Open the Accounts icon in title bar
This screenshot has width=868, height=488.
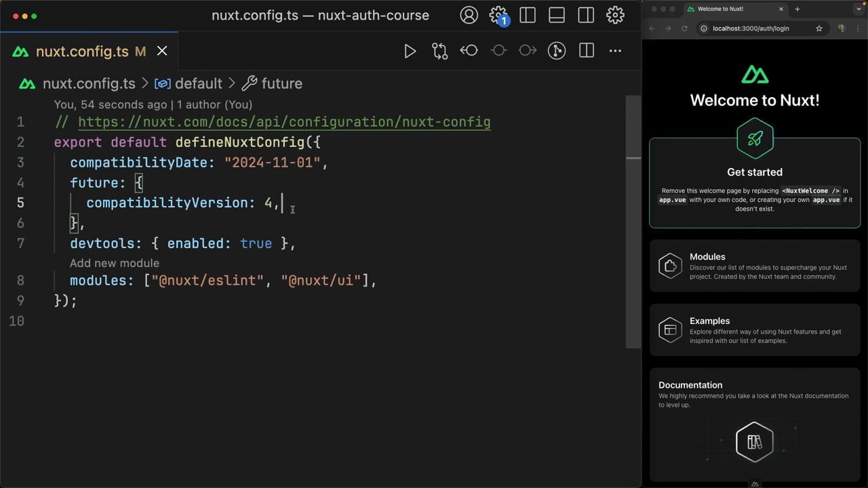[x=469, y=15]
